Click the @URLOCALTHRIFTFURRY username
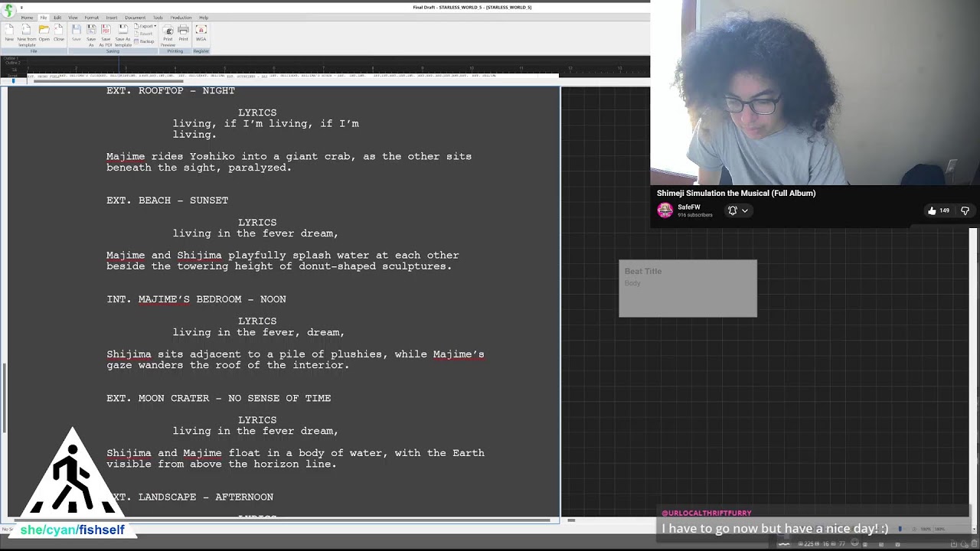 tap(707, 514)
